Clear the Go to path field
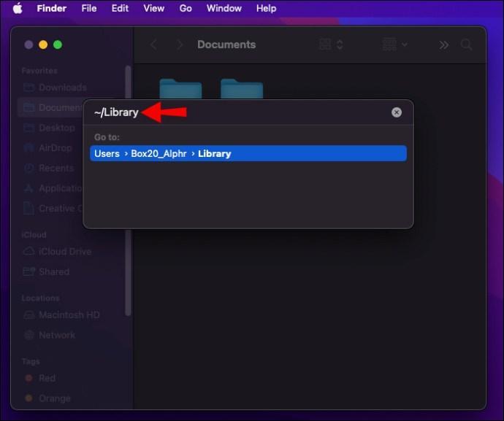This screenshot has height=421, width=504. coord(396,112)
